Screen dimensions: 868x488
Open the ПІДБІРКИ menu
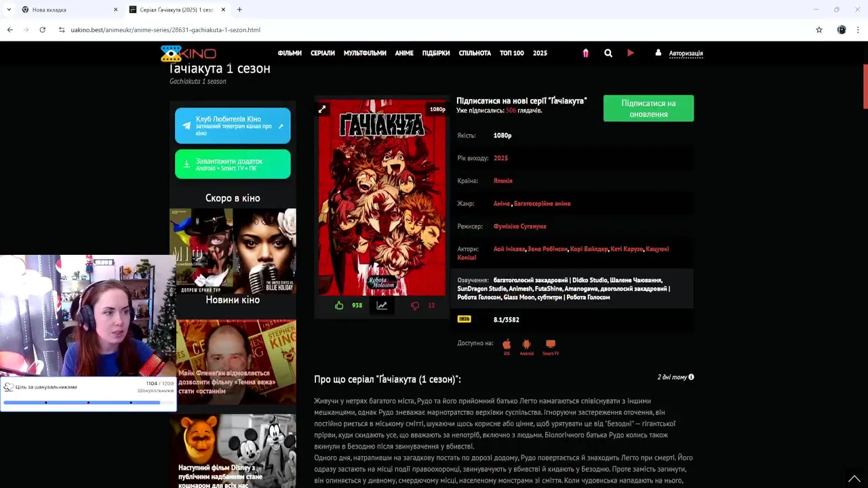pyautogui.click(x=436, y=53)
